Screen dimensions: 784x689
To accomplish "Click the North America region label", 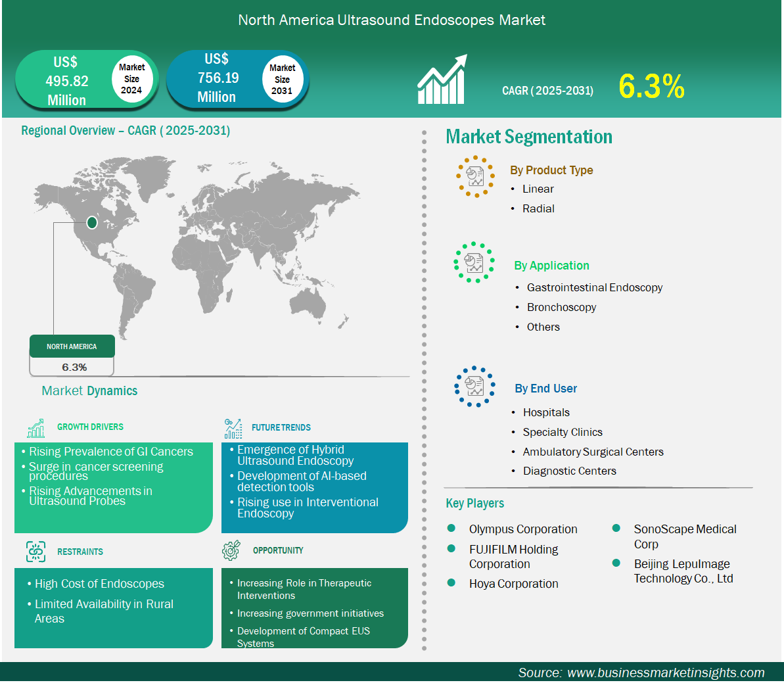I will click(72, 346).
